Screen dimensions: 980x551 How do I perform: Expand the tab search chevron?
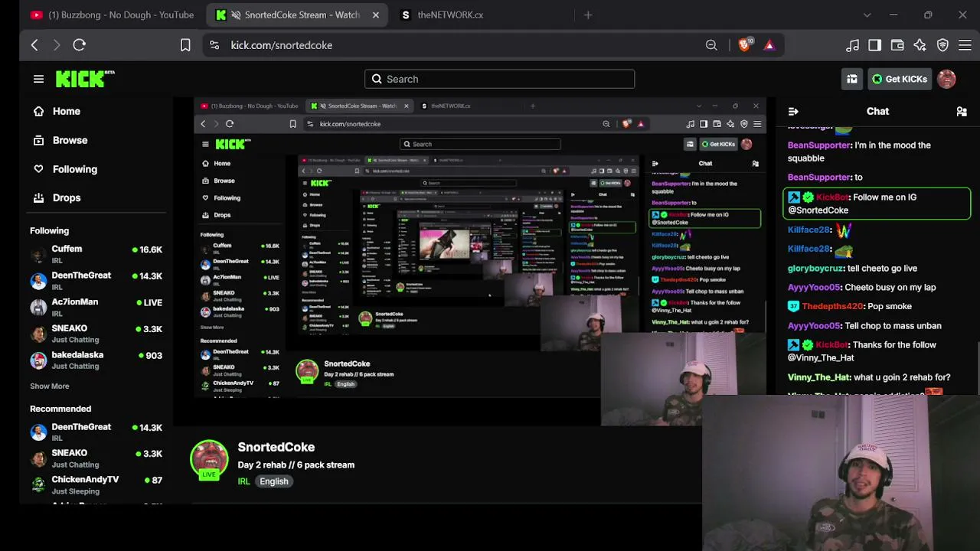[x=867, y=15]
